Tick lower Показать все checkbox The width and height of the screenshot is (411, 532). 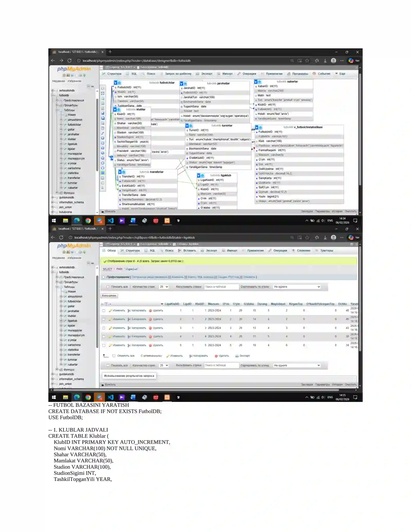pyautogui.click(x=108, y=365)
